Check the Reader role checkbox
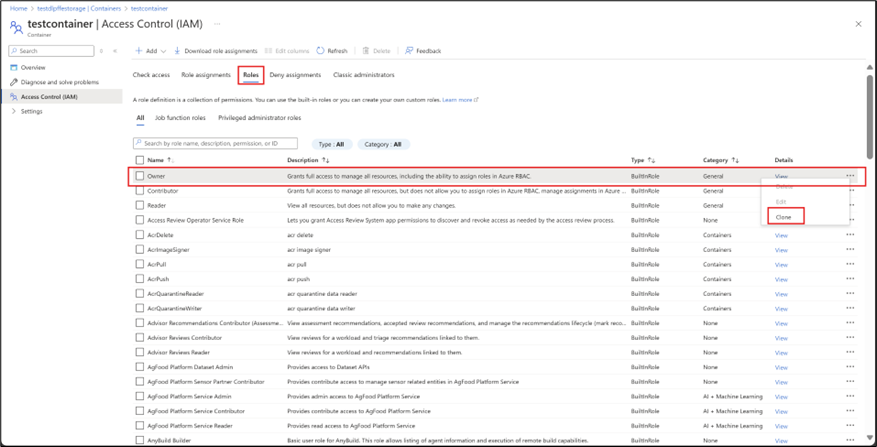Viewport: 877px width, 447px height. click(140, 205)
